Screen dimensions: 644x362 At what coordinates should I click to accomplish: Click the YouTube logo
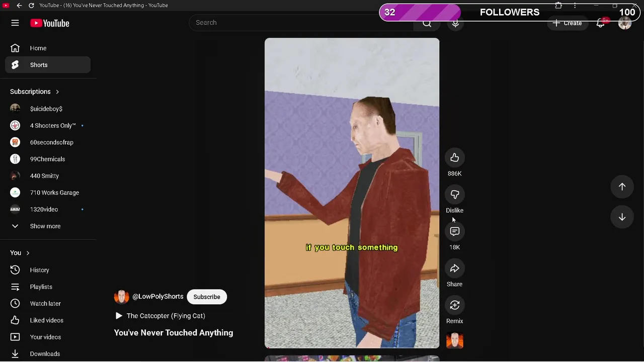49,23
